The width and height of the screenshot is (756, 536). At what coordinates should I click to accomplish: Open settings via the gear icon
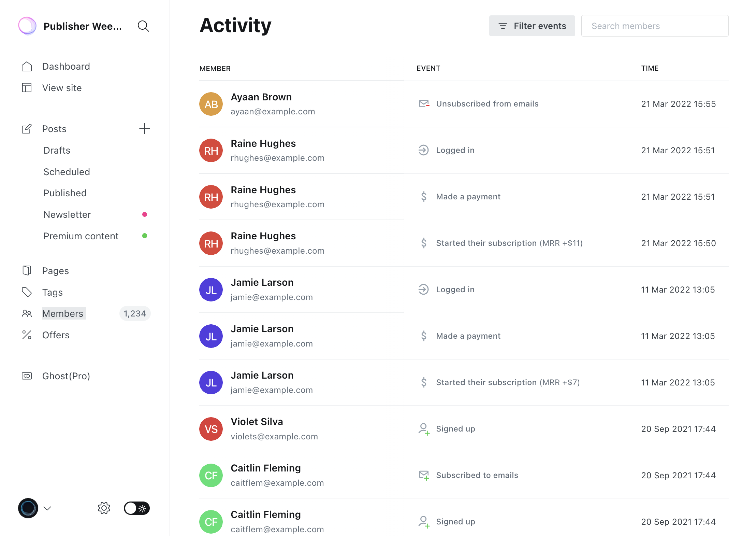coord(104,508)
